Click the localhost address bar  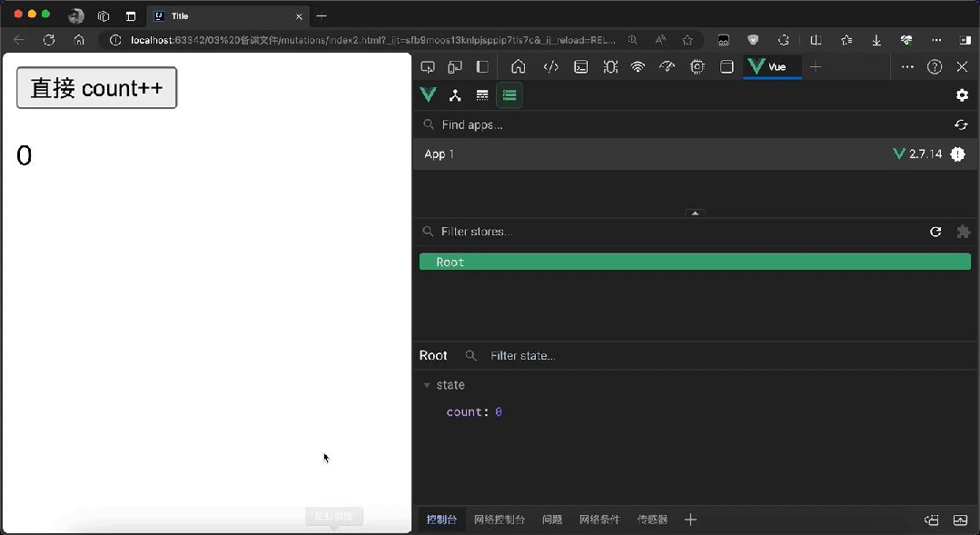point(372,40)
